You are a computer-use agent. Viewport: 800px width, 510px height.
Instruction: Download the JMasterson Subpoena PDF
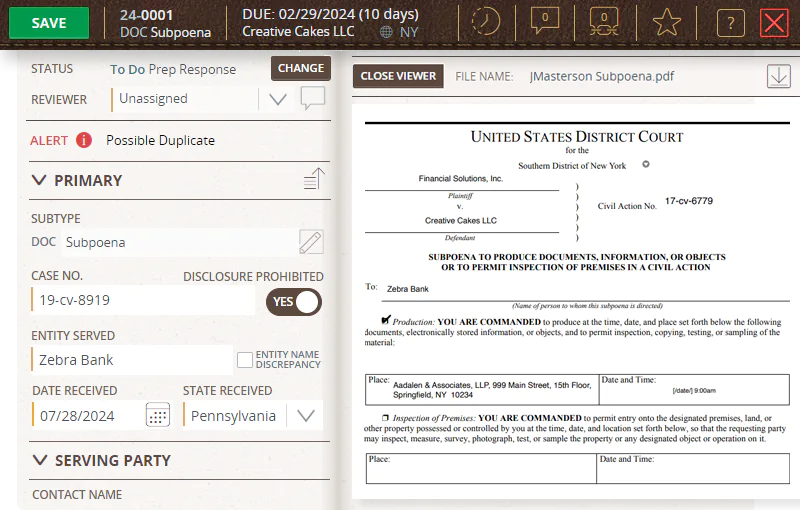[x=778, y=76]
